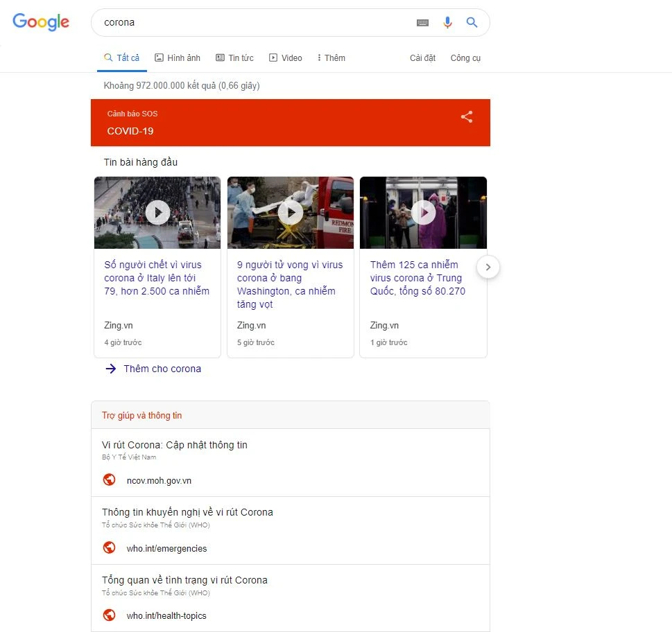
Task: Click globe icon beside ncov.moh.gov.vn
Action: click(x=109, y=480)
